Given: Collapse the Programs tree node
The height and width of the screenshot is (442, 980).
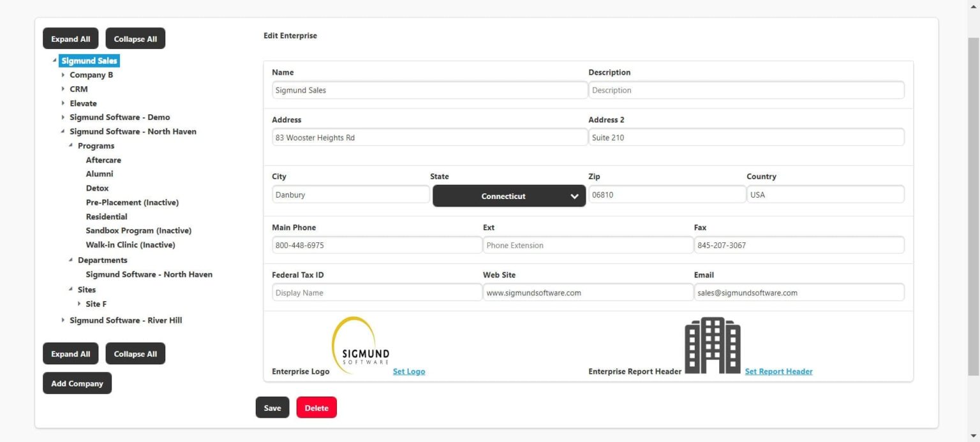Looking at the screenshot, I should click(x=71, y=145).
